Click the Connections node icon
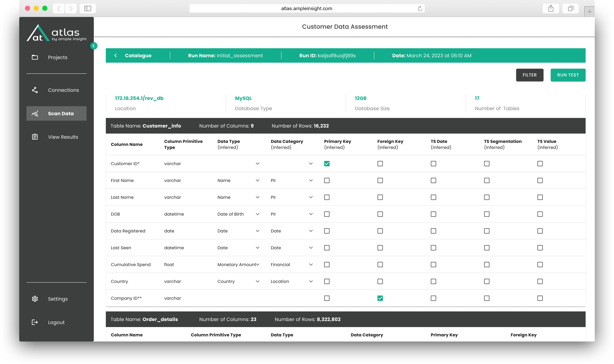The height and width of the screenshot is (364, 614). [35, 90]
